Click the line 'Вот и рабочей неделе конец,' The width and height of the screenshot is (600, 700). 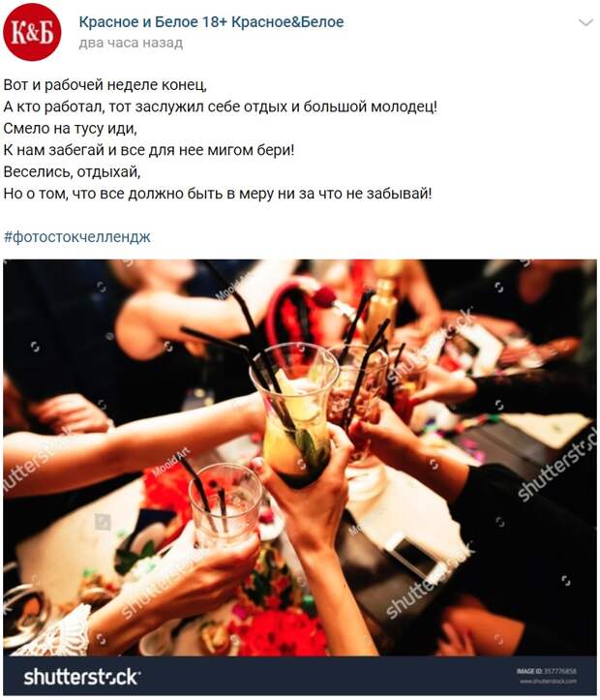pos(105,85)
